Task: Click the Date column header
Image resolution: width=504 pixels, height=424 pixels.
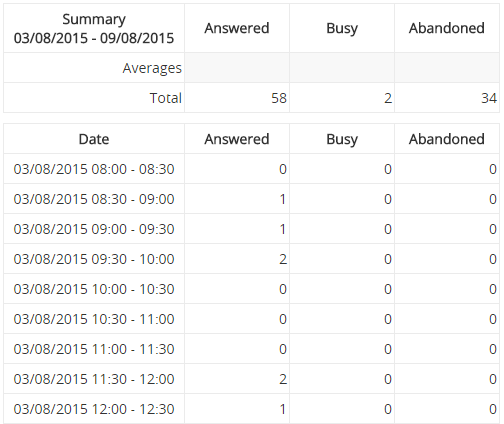Action: pyautogui.click(x=94, y=139)
